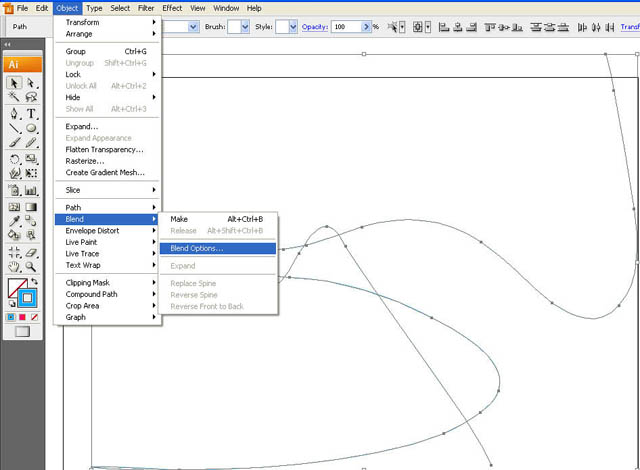The image size is (640, 470).
Task: Open the Filter menu
Action: coord(146,8)
